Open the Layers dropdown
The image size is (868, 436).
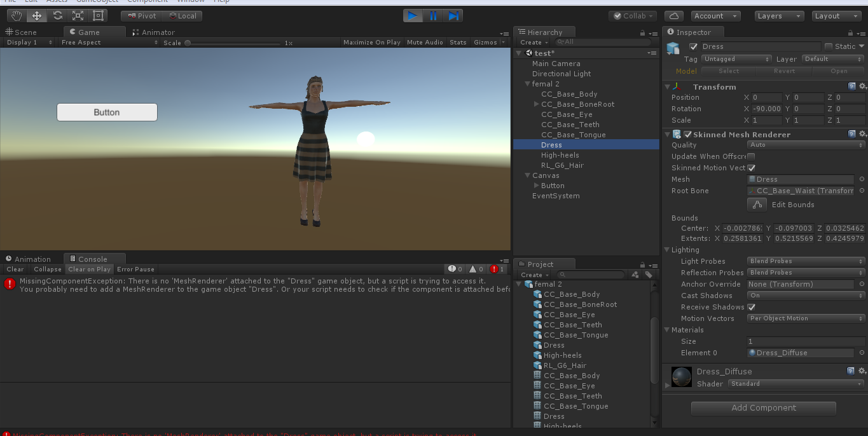780,16
